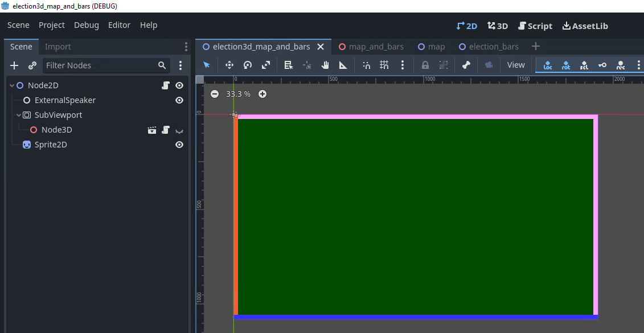Open the script attached to Node2D
Screen dimensions: 644x333
tap(166, 85)
